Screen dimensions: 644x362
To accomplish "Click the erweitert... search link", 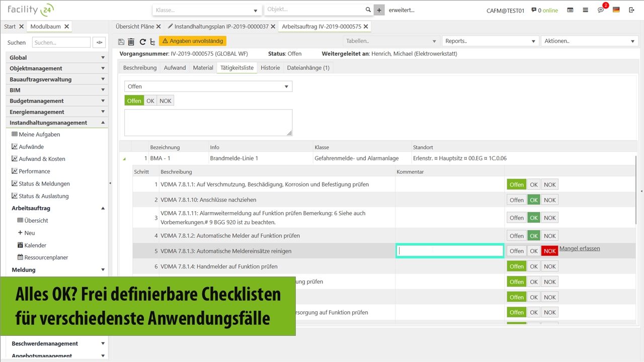I will pos(401,10).
